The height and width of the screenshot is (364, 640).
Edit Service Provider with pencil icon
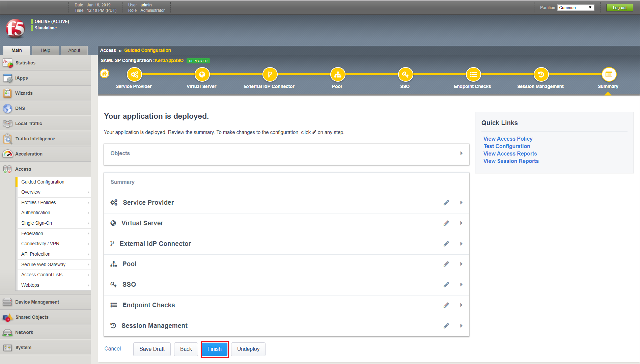pos(446,203)
